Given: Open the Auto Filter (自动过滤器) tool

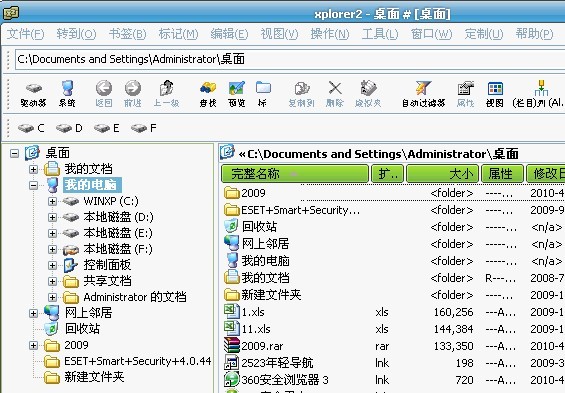Looking at the screenshot, I should coord(423,94).
